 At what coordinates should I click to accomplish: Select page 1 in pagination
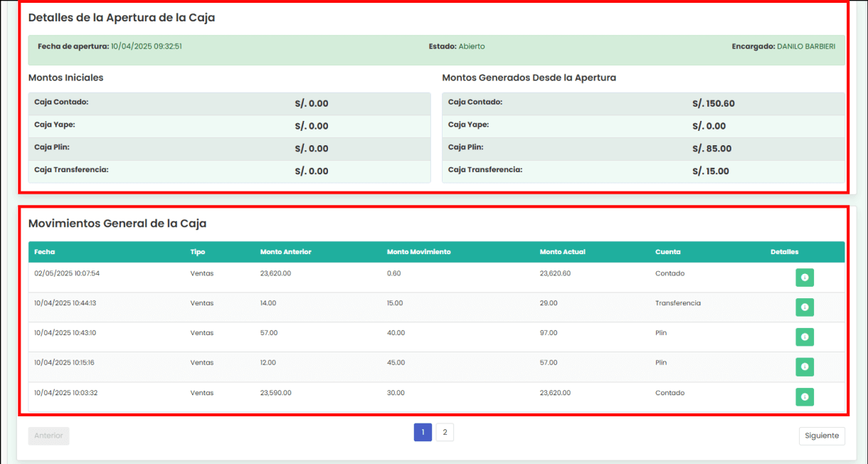tap(423, 432)
